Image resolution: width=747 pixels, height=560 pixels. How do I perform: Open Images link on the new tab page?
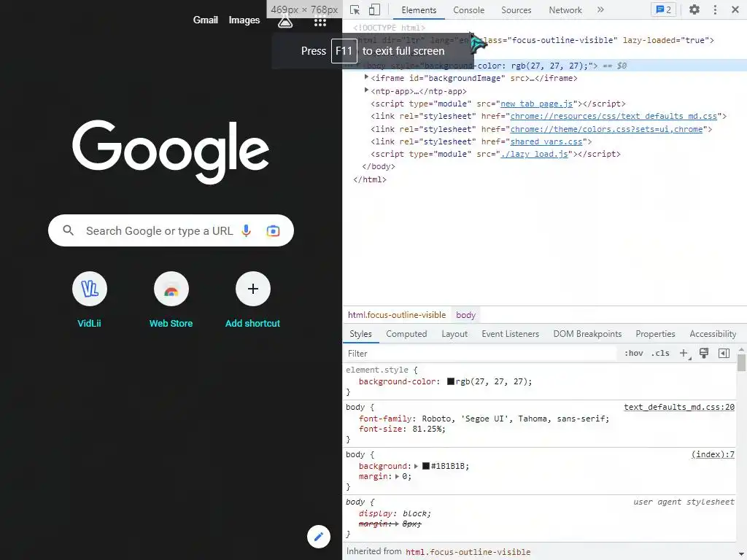pos(244,20)
